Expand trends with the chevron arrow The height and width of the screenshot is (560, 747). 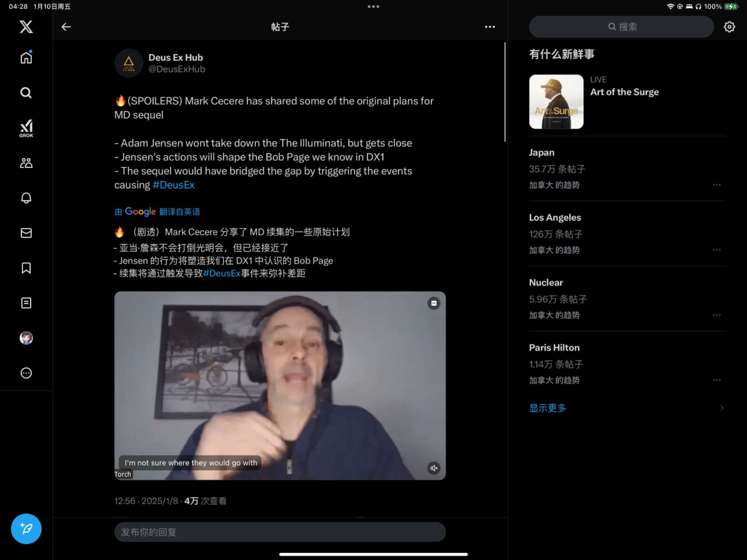pos(722,408)
